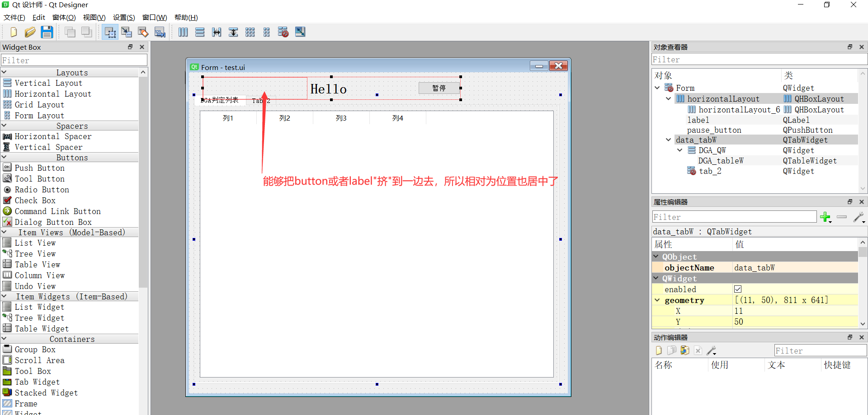The image size is (868, 415).
Task: Click the green plus to add dynamic property
Action: pos(826,217)
